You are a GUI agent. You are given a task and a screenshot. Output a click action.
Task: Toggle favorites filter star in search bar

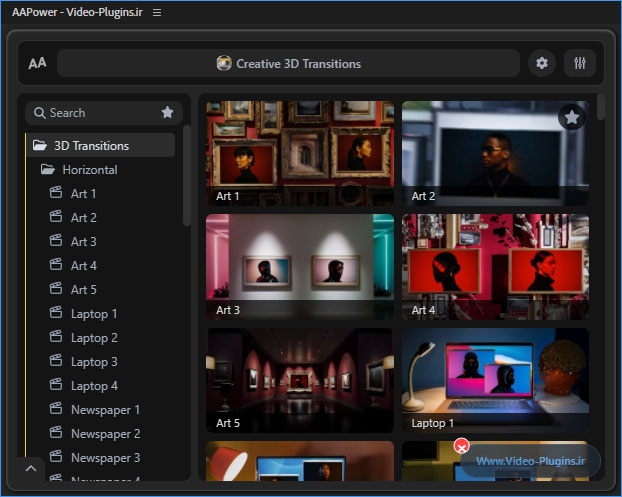tap(167, 113)
